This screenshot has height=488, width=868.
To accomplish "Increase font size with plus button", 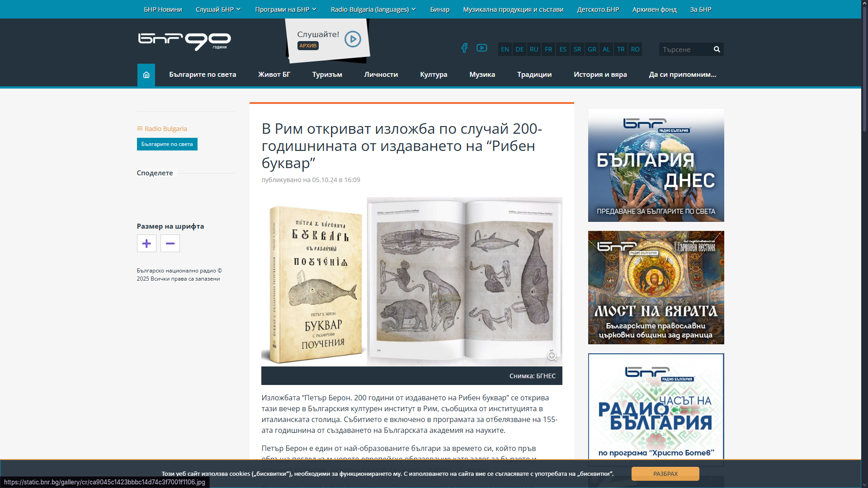I will 146,244.
